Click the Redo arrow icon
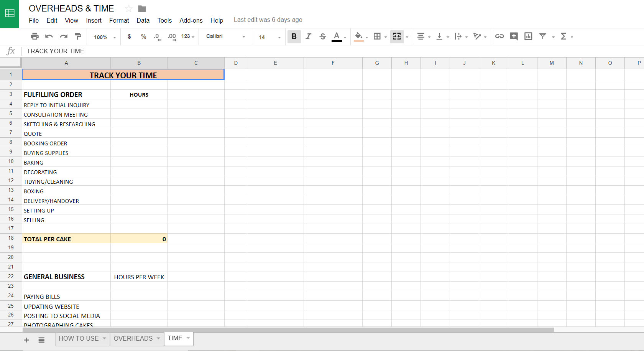644x351 pixels. coord(64,36)
